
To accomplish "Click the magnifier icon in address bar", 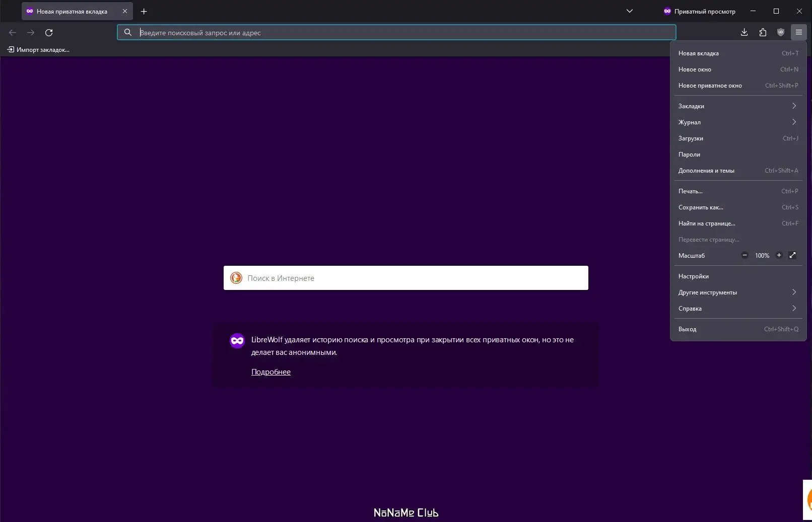I will [x=128, y=33].
